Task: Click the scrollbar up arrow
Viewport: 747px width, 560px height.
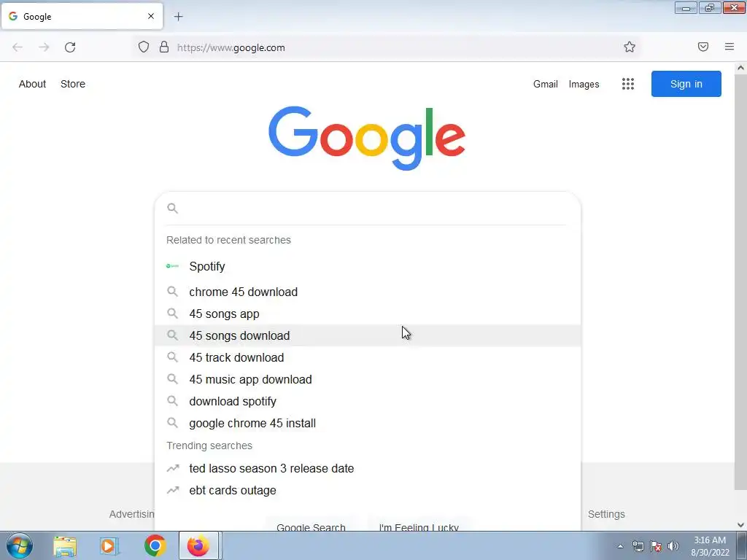Action: (x=740, y=68)
